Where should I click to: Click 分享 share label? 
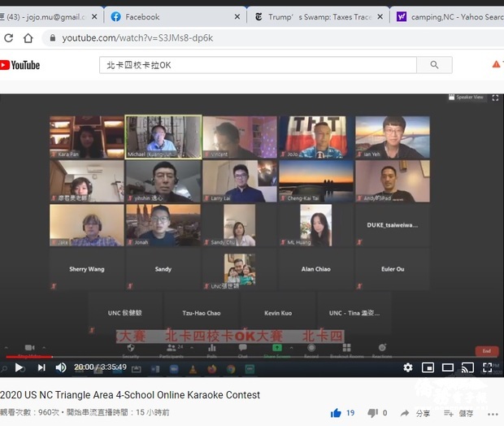coord(423,414)
